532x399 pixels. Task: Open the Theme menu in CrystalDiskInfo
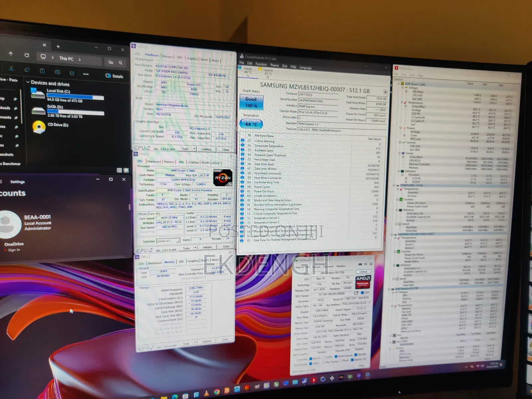275,66
